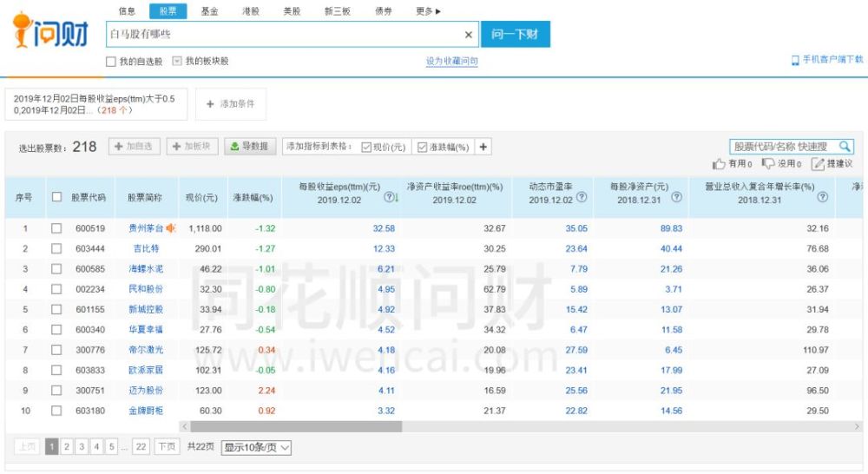Click the mobile client download phone icon
This screenshot has width=868, height=474.
pos(795,60)
